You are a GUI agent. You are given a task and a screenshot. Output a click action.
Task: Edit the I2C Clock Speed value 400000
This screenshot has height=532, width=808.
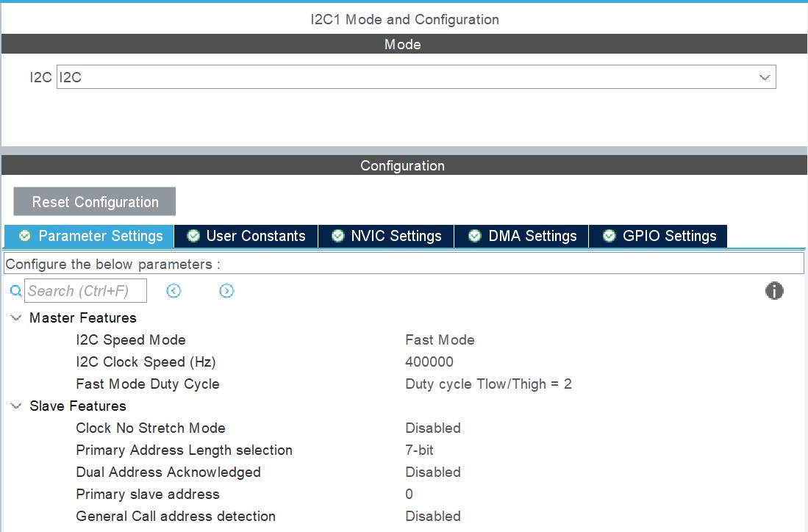tap(429, 362)
